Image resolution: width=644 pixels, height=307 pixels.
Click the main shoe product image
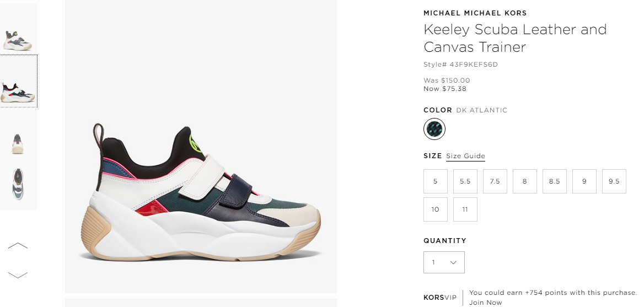(201, 147)
